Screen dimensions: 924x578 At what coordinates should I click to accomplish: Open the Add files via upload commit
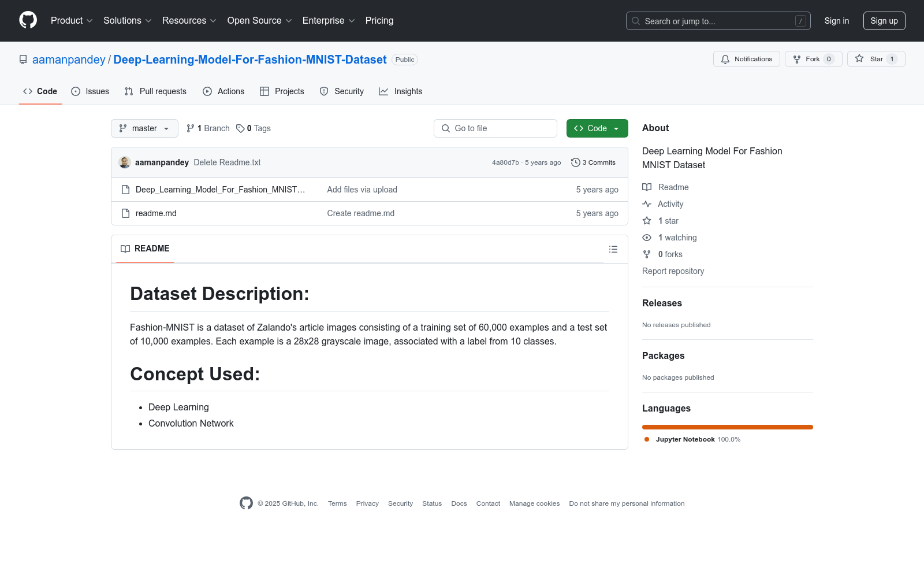(x=362, y=190)
